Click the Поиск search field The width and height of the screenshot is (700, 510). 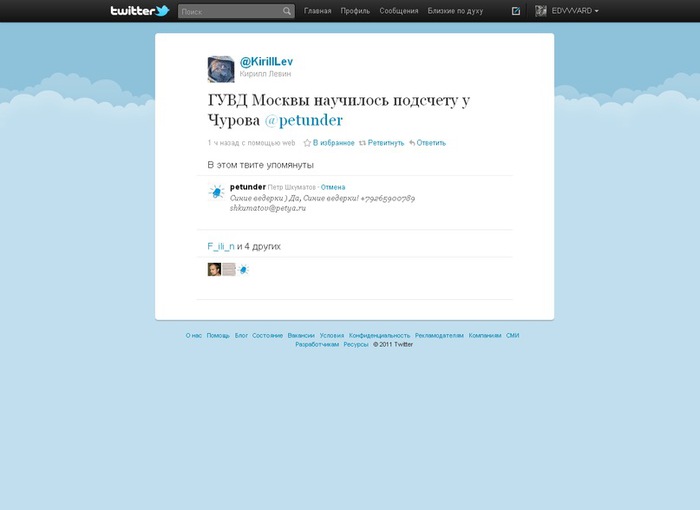(x=230, y=11)
